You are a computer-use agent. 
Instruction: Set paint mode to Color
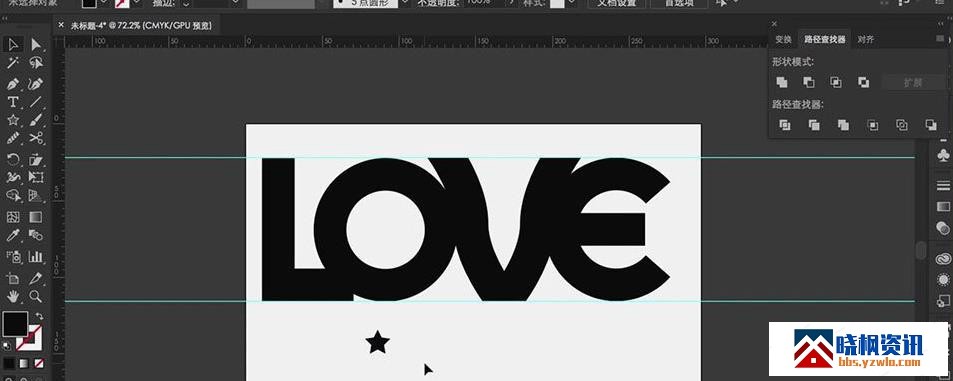point(9,363)
